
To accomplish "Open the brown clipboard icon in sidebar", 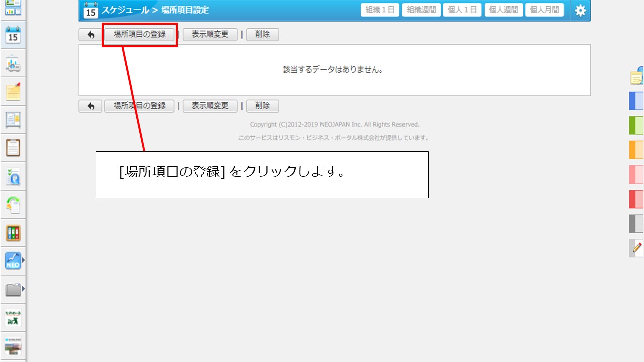I will [x=13, y=148].
